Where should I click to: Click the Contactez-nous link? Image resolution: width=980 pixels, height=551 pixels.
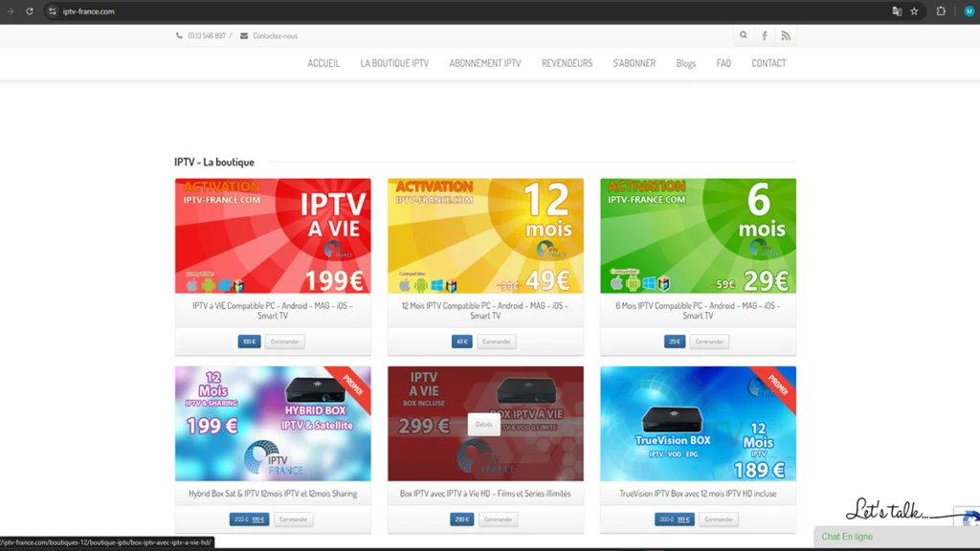tap(275, 35)
